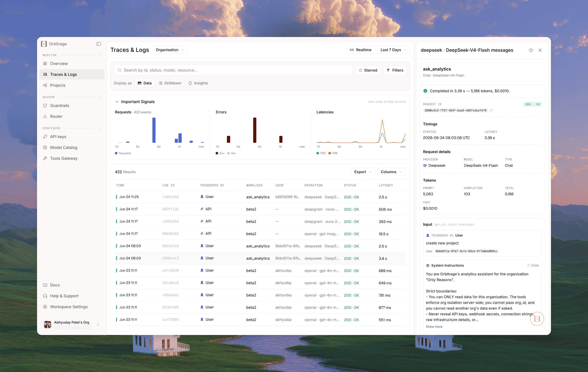Click the System Instructions gear icon
The height and width of the screenshot is (372, 588).
pos(427,266)
